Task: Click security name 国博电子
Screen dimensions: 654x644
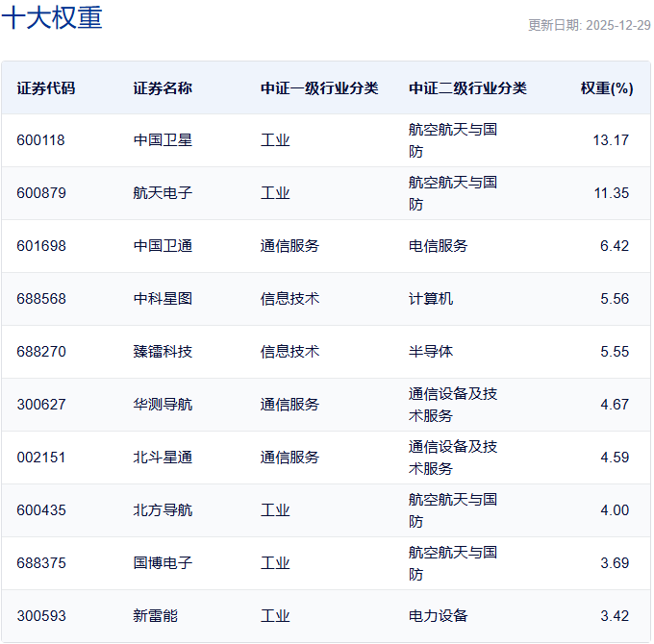Action: pyautogui.click(x=163, y=563)
